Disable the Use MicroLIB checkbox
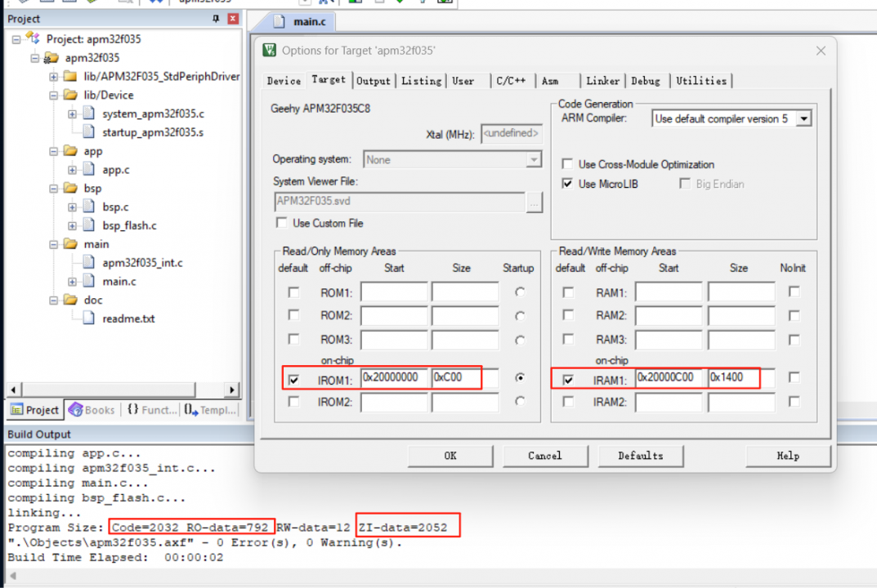This screenshot has height=588, width=877. click(567, 184)
